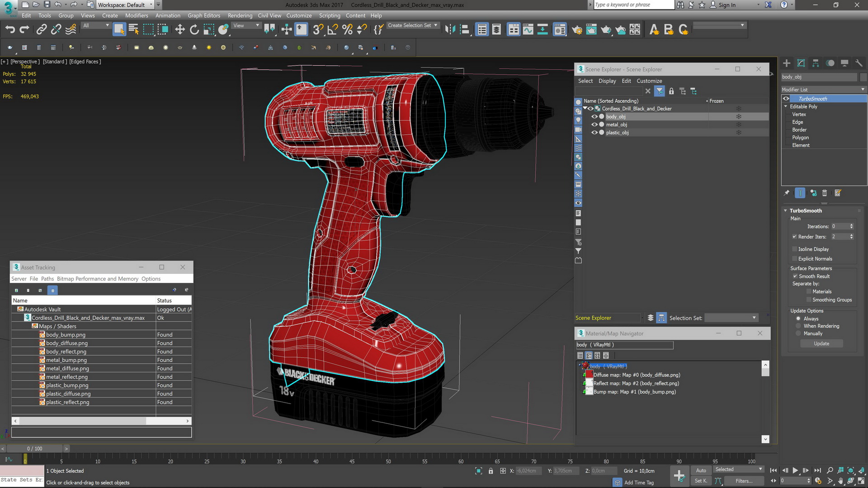Click Iterations spinner arrows in TurboSmooth
868x488 pixels.
click(851, 226)
